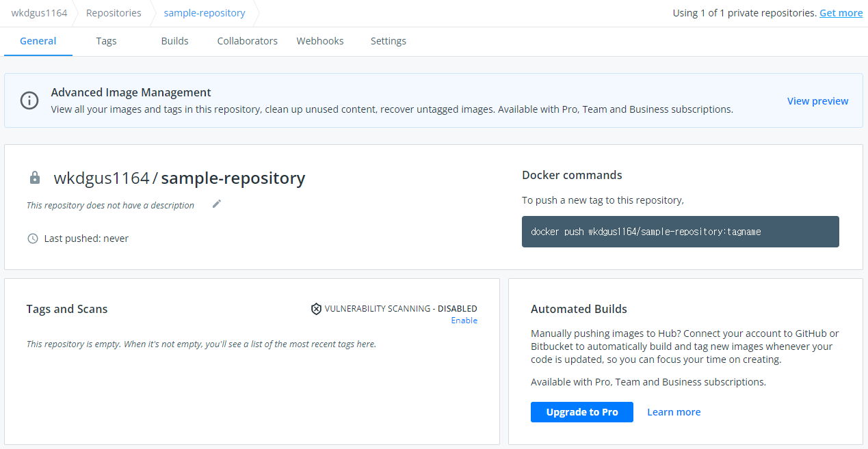Click the Last pushed: never text
This screenshot has height=449, width=868.
click(86, 239)
